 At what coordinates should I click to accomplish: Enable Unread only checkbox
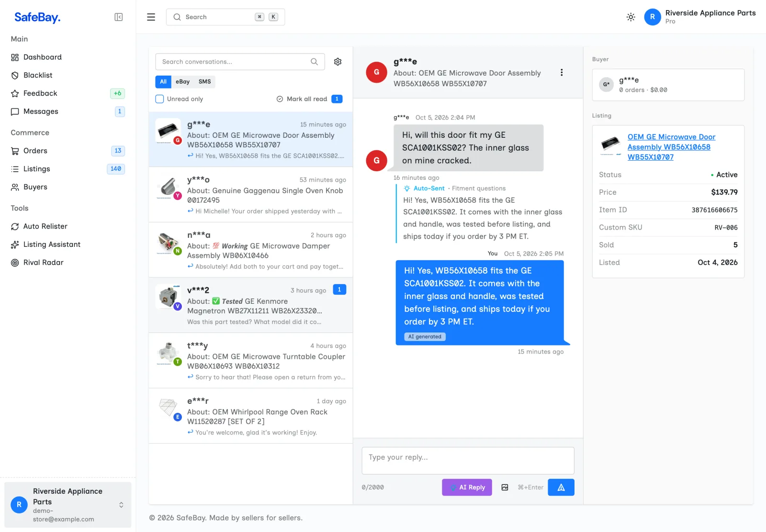(x=159, y=99)
